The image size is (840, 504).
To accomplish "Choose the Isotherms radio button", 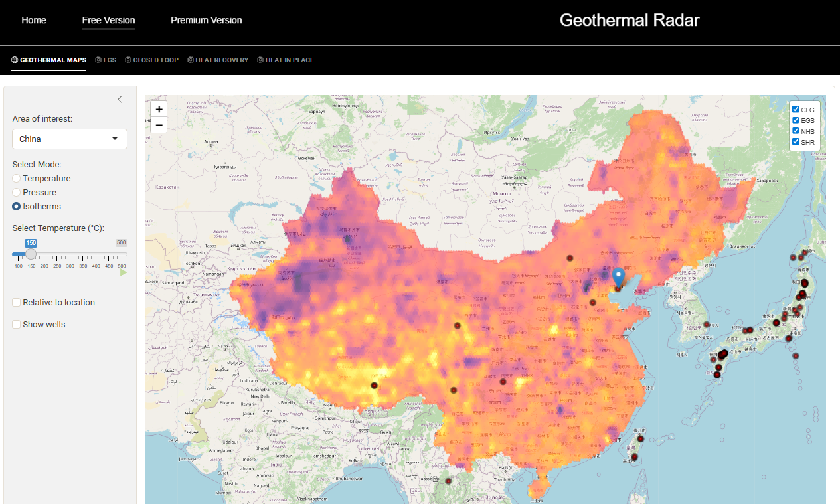I will coord(17,207).
